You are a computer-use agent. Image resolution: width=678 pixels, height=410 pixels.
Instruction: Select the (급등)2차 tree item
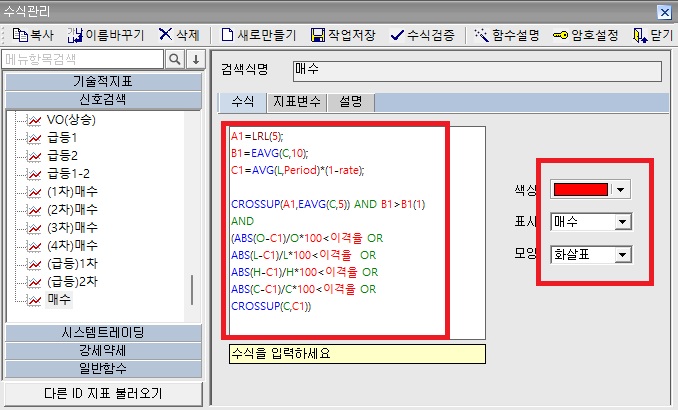tap(72, 282)
